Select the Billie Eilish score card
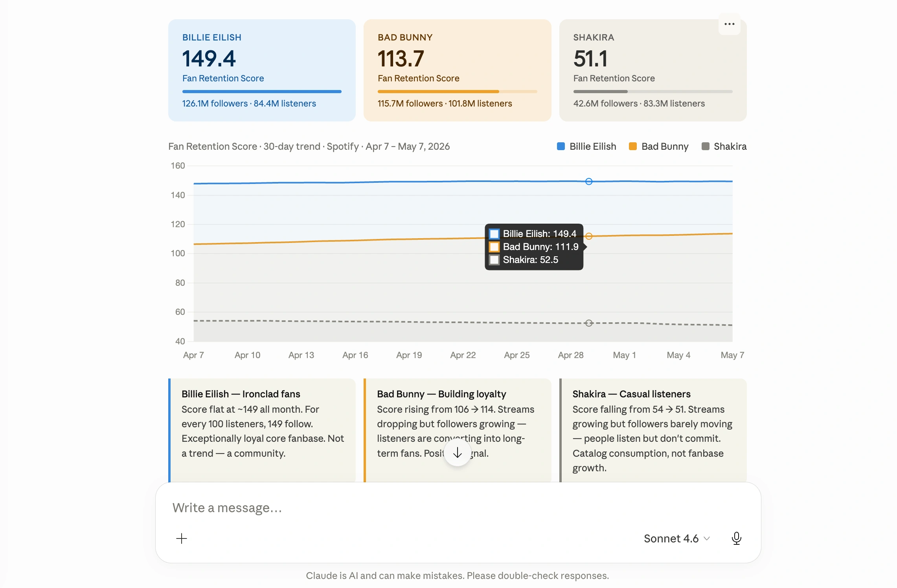The height and width of the screenshot is (588, 897). (x=262, y=70)
